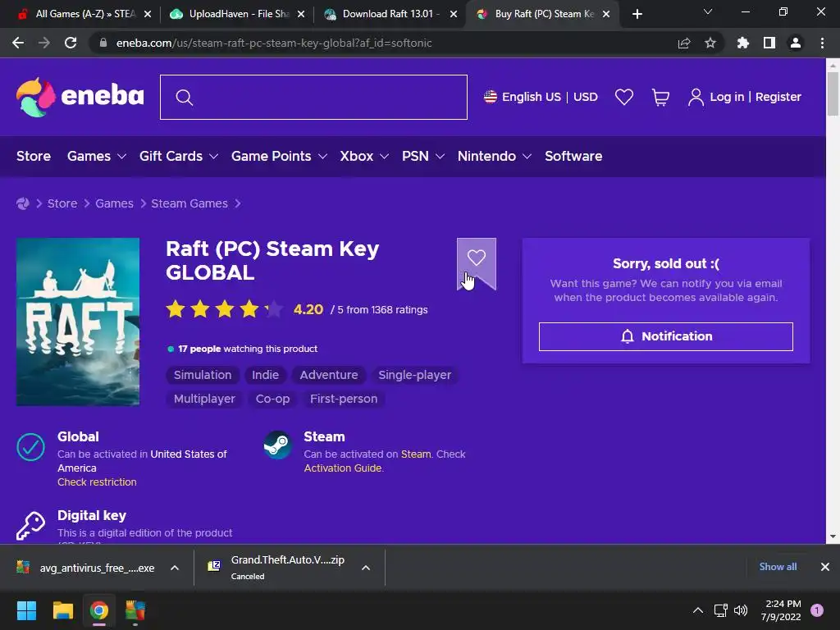840x630 pixels.
Task: Open Windows Start menu
Action: pos(26,610)
